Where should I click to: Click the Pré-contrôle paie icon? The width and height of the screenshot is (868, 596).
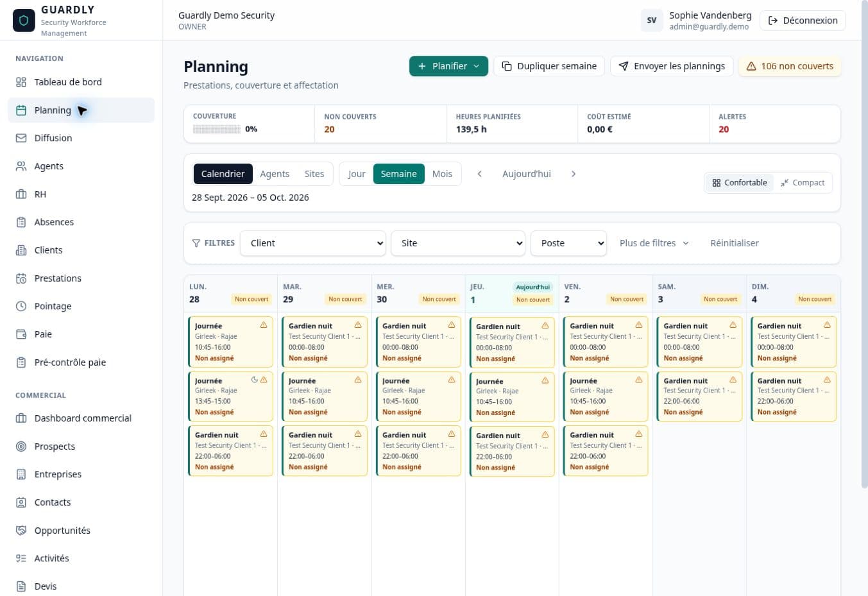(21, 362)
